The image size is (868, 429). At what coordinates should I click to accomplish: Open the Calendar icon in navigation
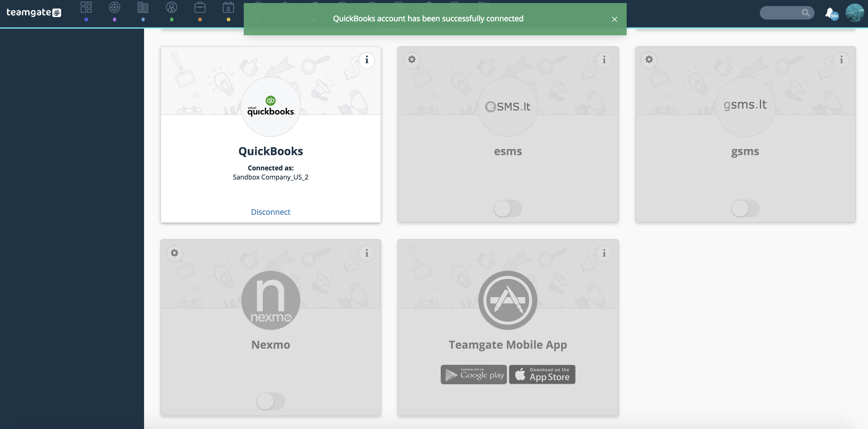(229, 7)
